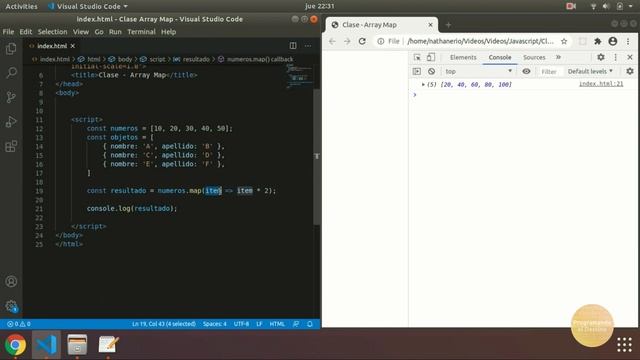640x360 pixels.
Task: Open the Edit menu in VS Code
Action: coord(25,32)
